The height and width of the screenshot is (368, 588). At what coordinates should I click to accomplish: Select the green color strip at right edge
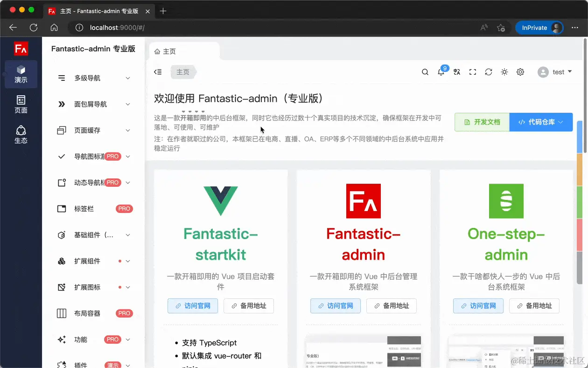click(580, 202)
